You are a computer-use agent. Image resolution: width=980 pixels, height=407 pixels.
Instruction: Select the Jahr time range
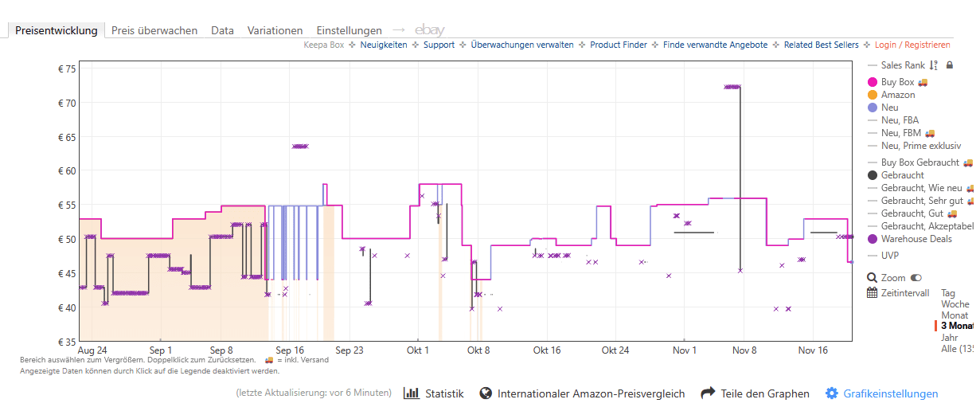pos(949,338)
